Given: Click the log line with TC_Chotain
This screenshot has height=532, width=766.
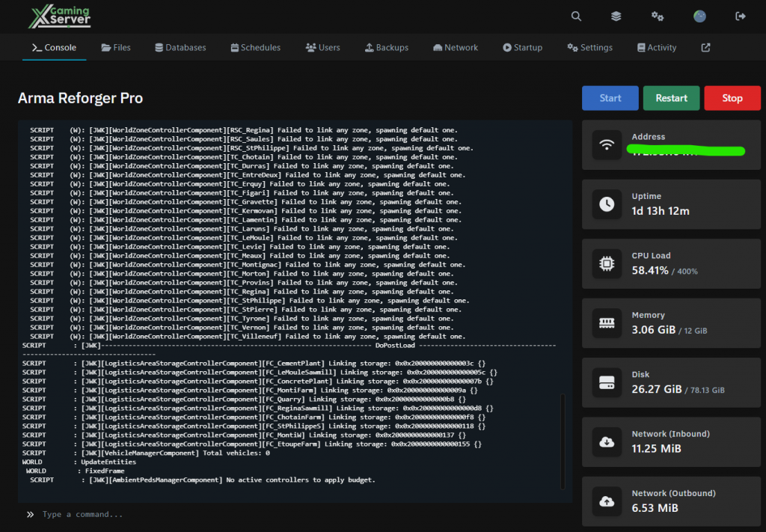Looking at the screenshot, I should (244, 157).
